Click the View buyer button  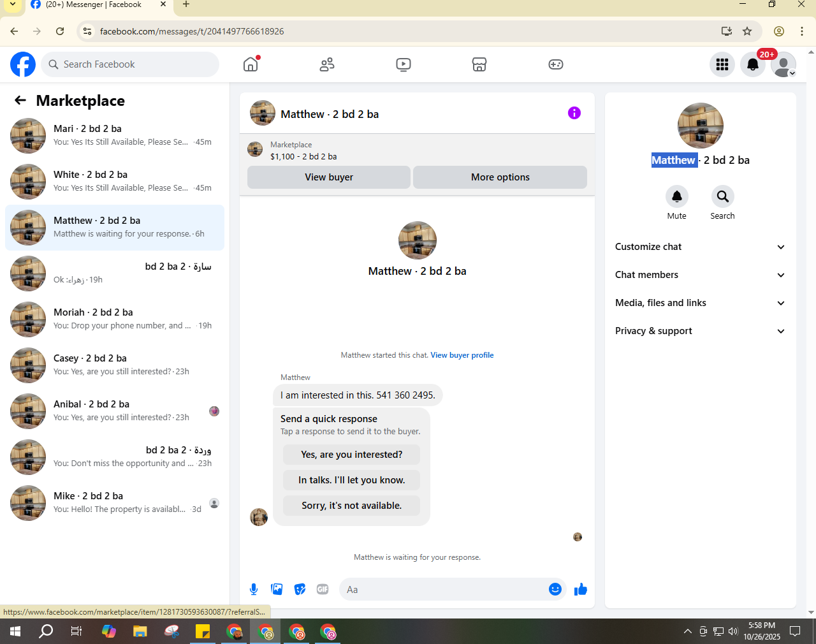[x=329, y=177]
